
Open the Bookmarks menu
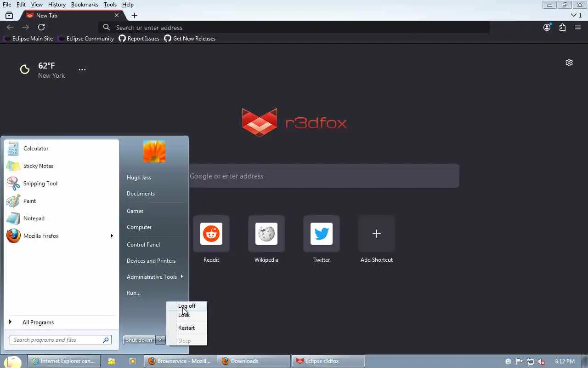coord(85,5)
